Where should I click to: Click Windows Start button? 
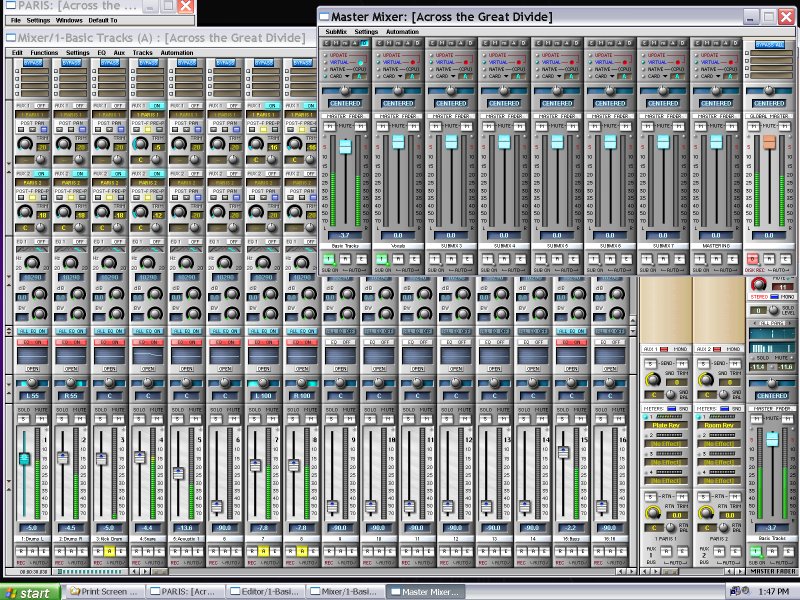(30, 592)
